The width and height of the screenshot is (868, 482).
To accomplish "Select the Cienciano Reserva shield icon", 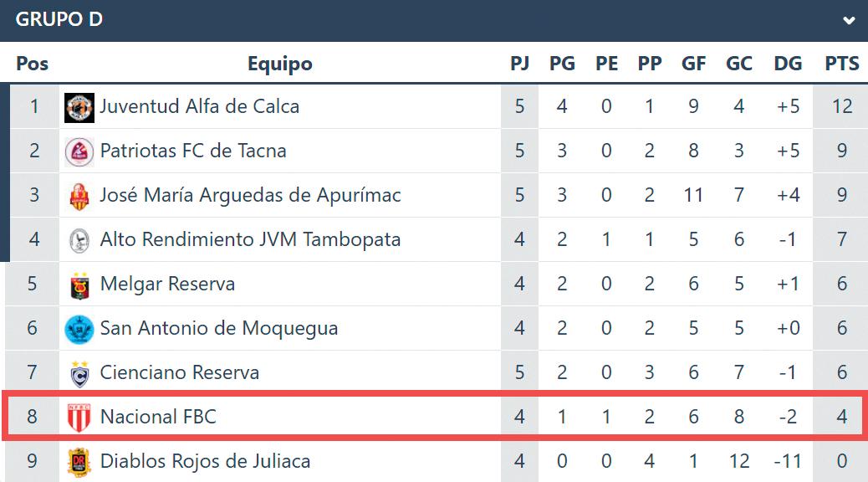I will click(x=79, y=374).
